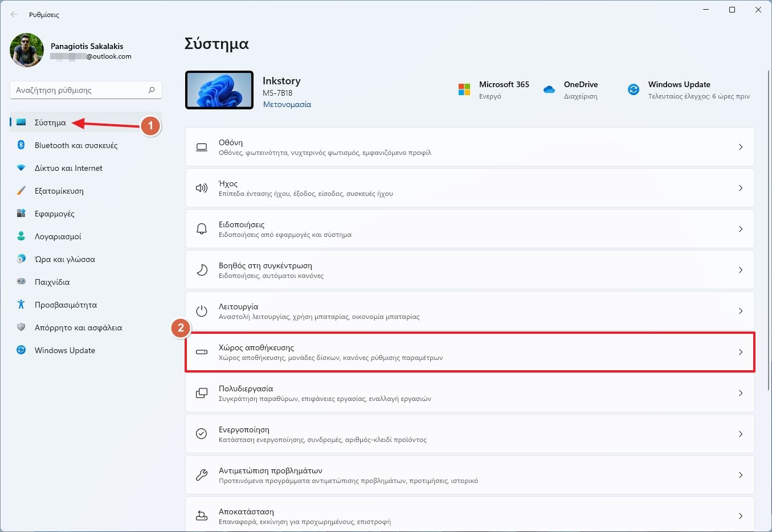The width and height of the screenshot is (772, 532).
Task: Open the Microsoft 365 panel icon
Action: 464,89
